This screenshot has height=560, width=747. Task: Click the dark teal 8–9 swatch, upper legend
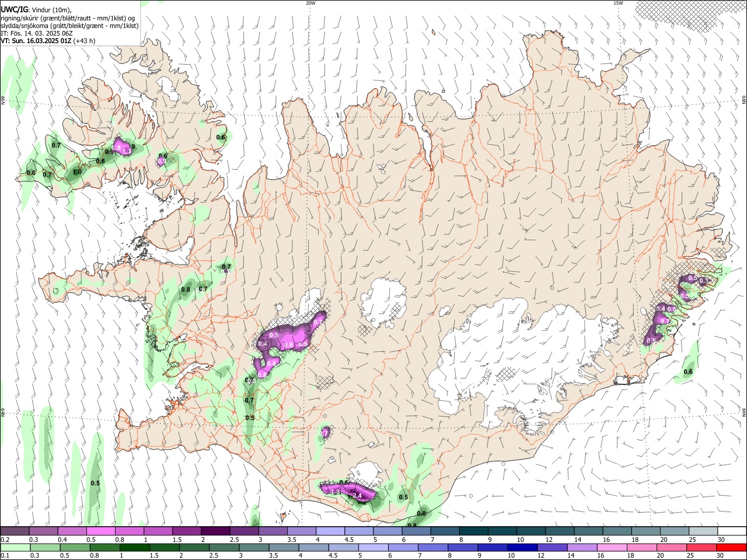(474, 531)
